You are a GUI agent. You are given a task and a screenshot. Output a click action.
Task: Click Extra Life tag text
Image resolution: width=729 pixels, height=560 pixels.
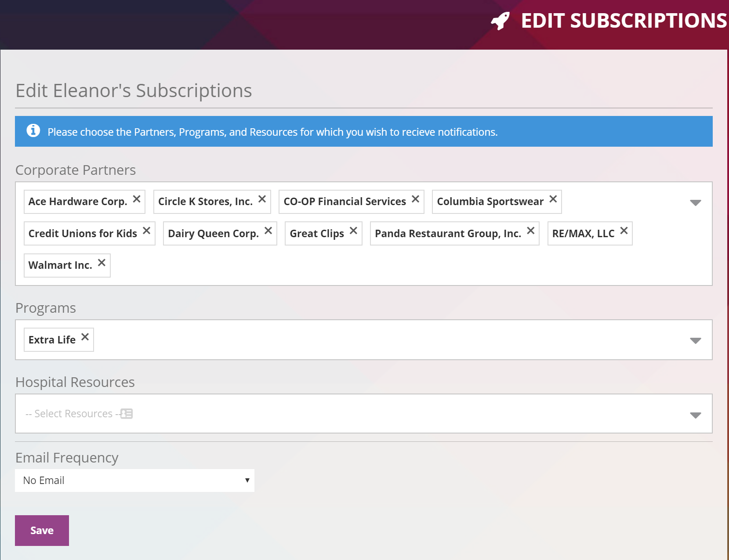coord(52,340)
